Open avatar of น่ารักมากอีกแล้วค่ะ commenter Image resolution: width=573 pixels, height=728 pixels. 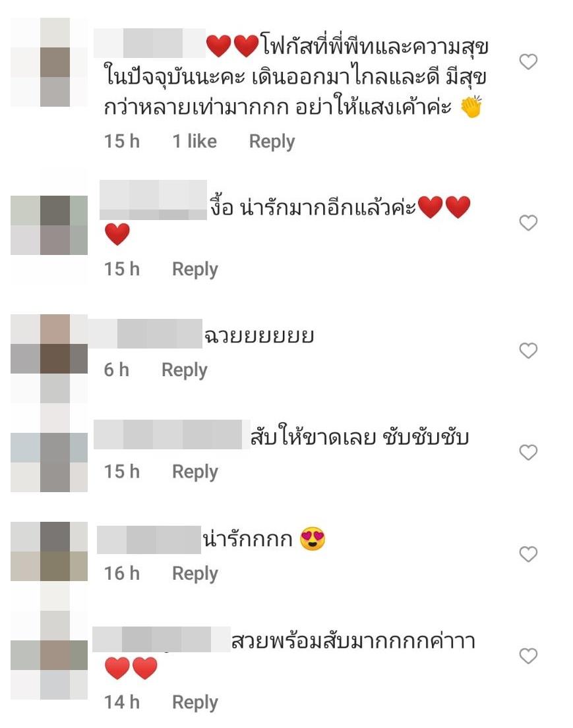pyautogui.click(x=49, y=225)
